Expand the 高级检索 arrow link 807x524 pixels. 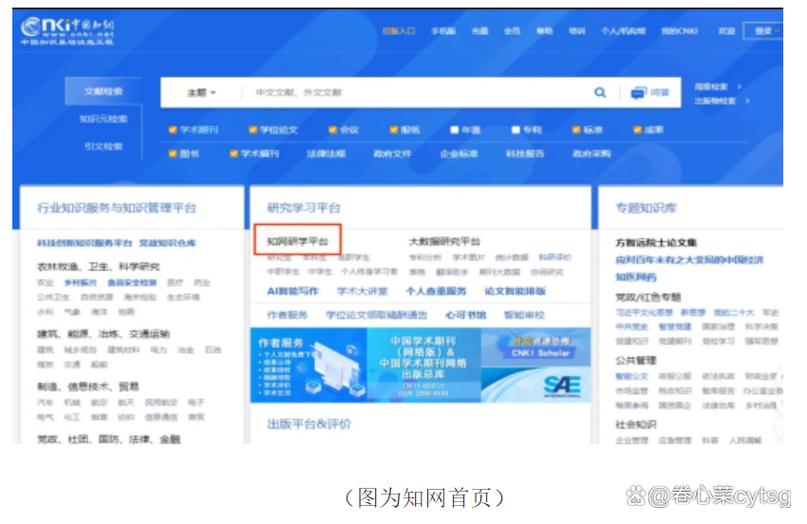click(718, 86)
